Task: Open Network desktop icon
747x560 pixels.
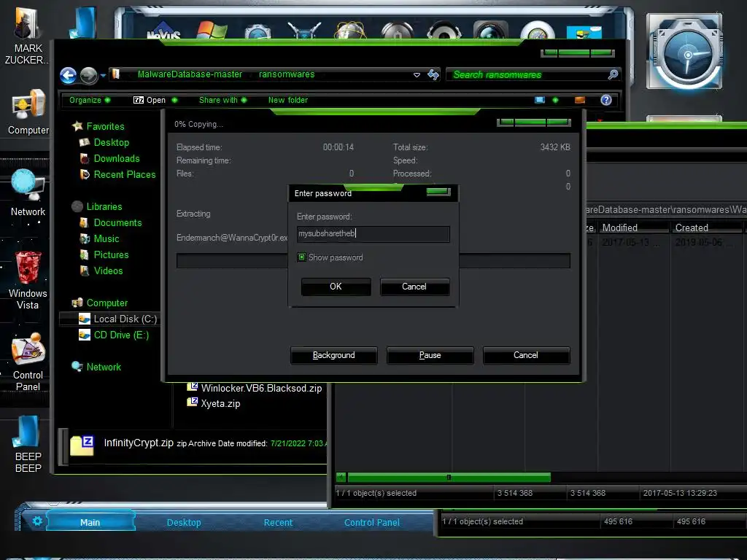Action: click(x=28, y=192)
